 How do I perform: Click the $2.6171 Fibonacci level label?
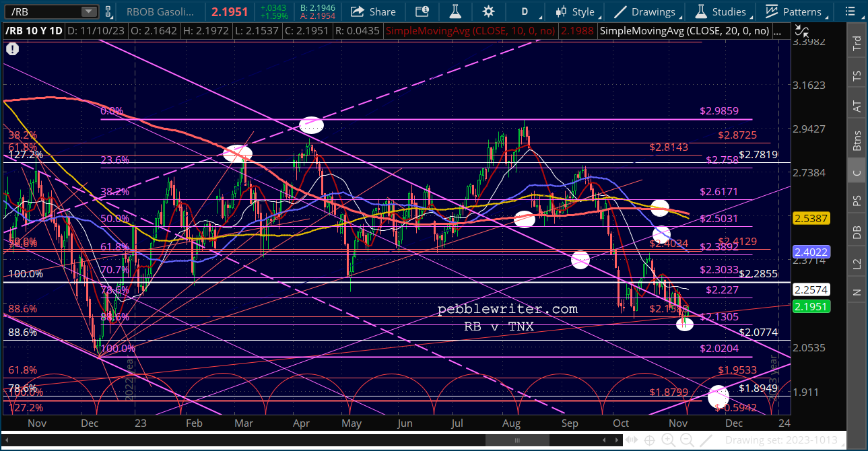pyautogui.click(x=719, y=191)
